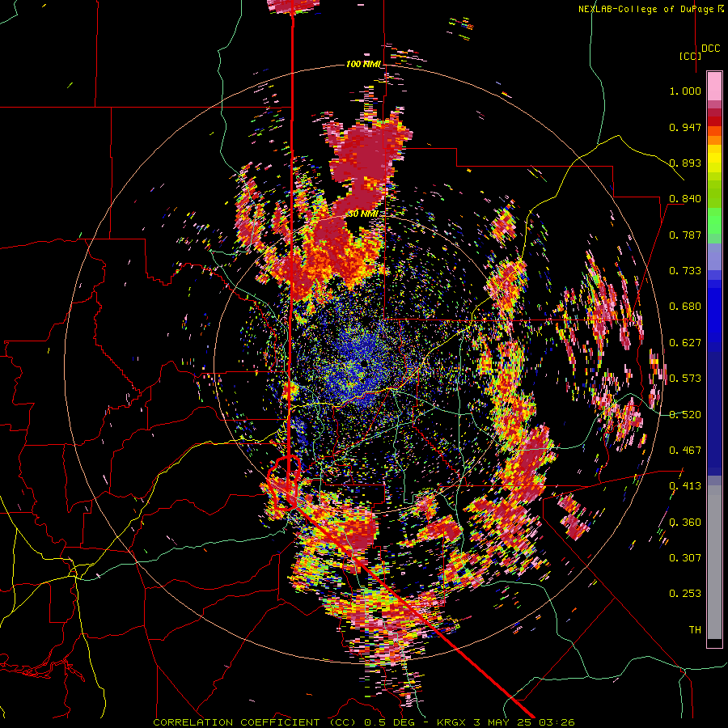The height and width of the screenshot is (728, 728).
Task: Click the 0.627 scale value
Action: tap(685, 343)
